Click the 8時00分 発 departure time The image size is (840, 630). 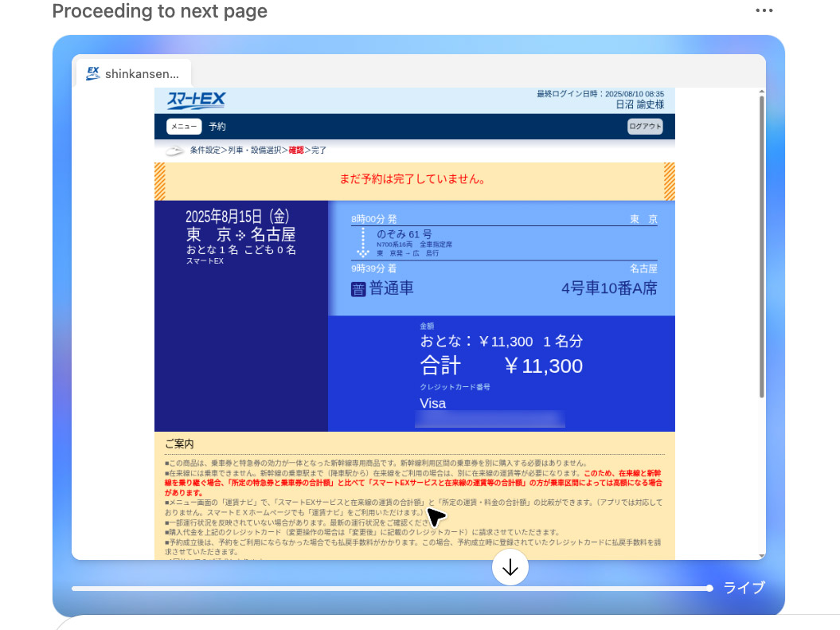374,219
